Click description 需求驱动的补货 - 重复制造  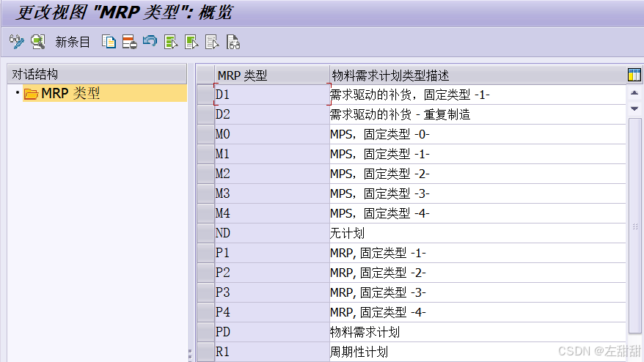[x=477, y=114]
